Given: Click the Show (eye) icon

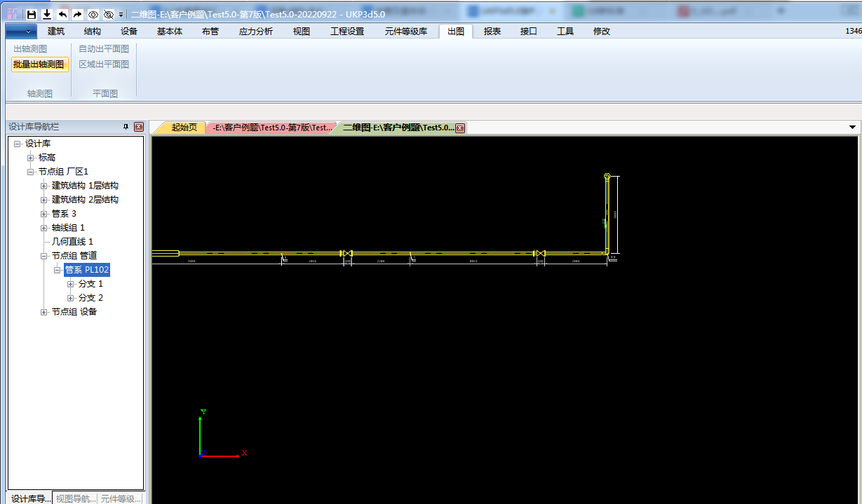Looking at the screenshot, I should coord(93,14).
